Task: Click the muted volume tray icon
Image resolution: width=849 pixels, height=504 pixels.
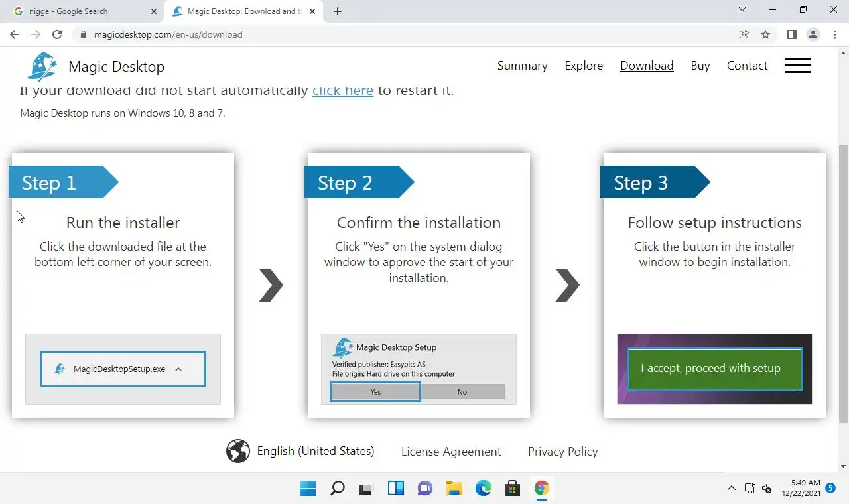Action: pos(767,489)
